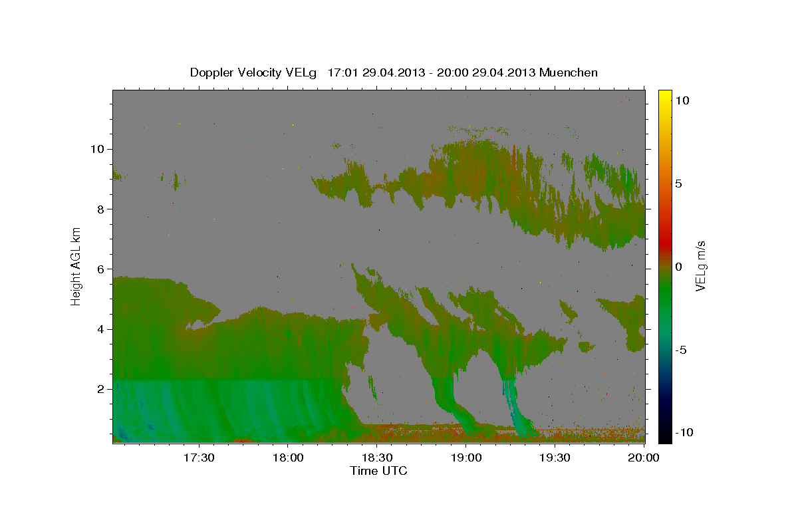Click the colorbar value -10 label
This screenshot has height=532, width=798.
(684, 433)
